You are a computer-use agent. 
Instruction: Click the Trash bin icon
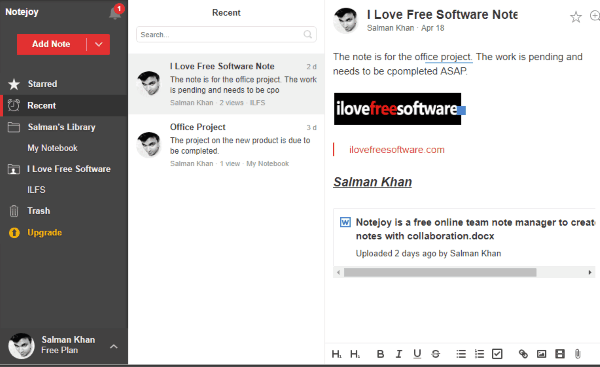tap(14, 211)
